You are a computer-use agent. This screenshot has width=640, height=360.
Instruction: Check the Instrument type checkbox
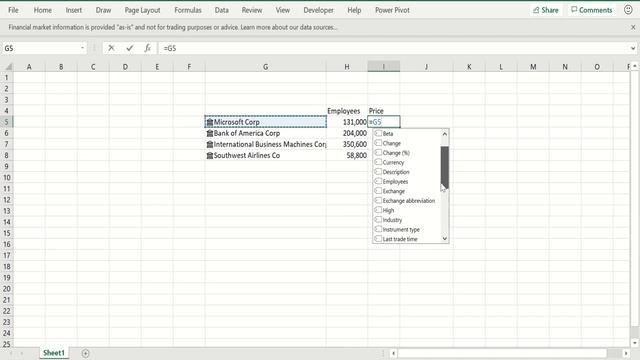[x=378, y=229]
